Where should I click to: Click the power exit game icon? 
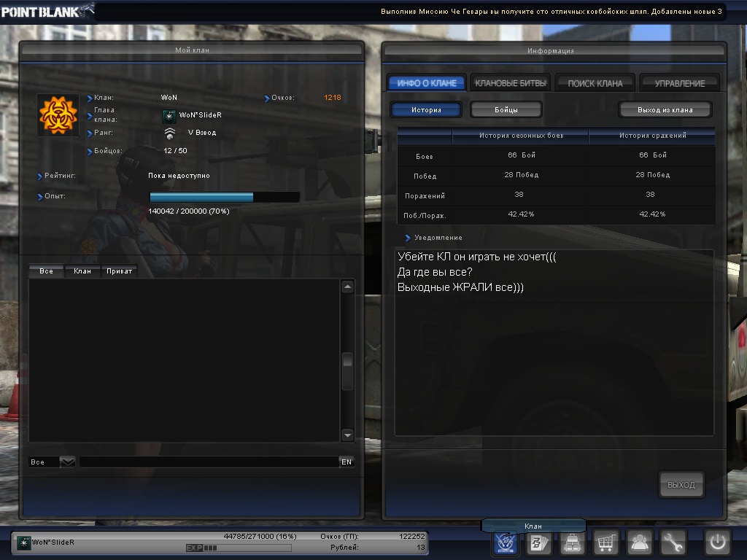click(718, 542)
